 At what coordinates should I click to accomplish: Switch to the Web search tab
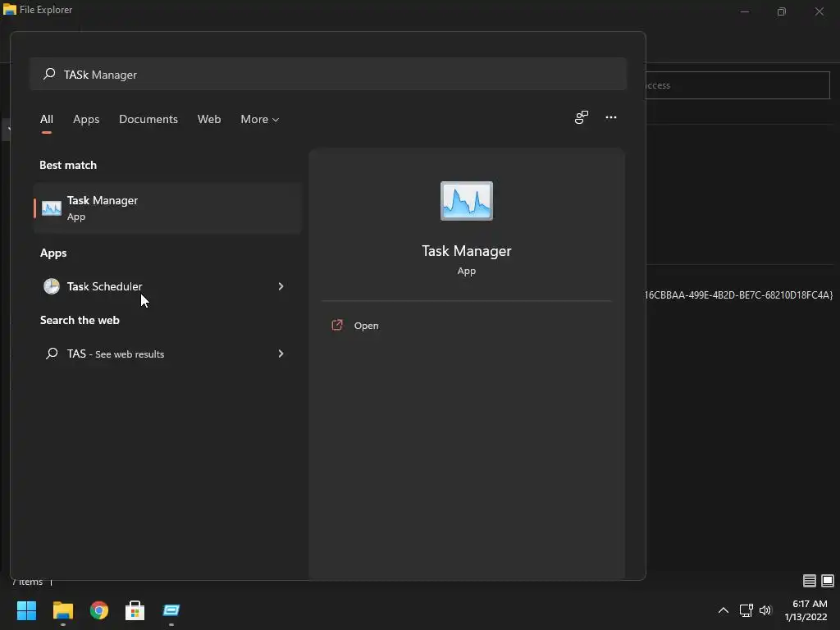tap(209, 120)
